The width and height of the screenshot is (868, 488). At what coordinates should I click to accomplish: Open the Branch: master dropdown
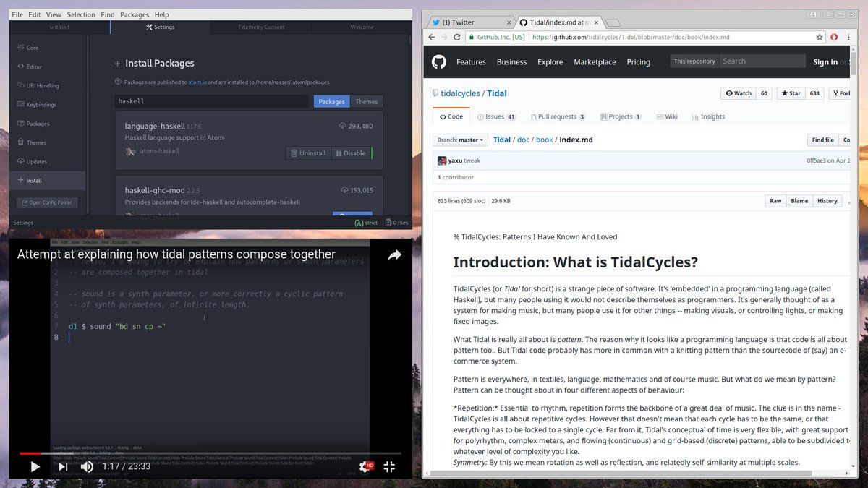coord(460,140)
